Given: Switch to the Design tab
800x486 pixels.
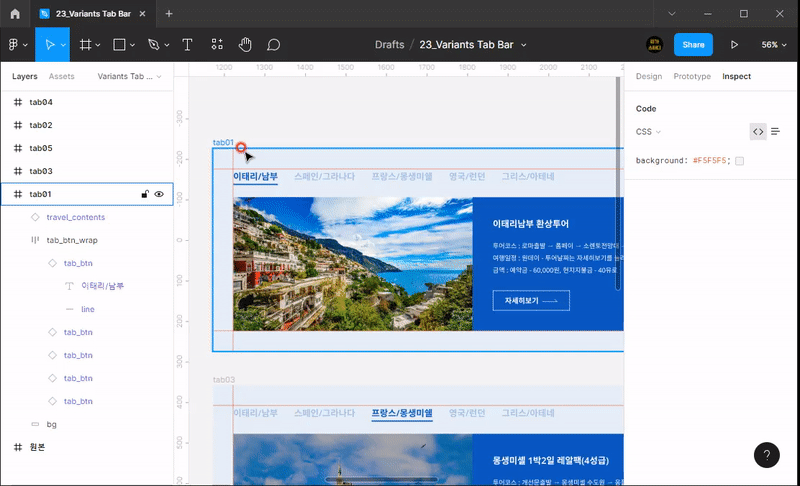Looking at the screenshot, I should tap(649, 76).
